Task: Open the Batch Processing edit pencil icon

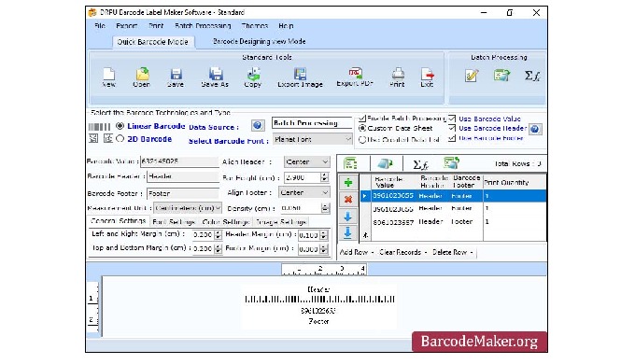Action: (x=472, y=76)
